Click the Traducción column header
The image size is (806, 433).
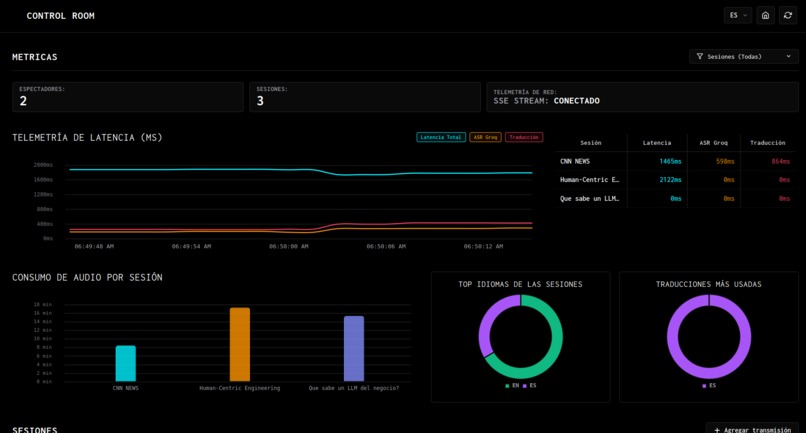point(767,143)
